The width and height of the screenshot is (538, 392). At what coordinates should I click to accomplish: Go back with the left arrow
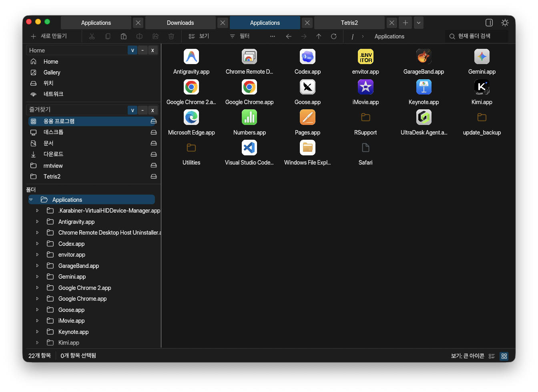(289, 36)
